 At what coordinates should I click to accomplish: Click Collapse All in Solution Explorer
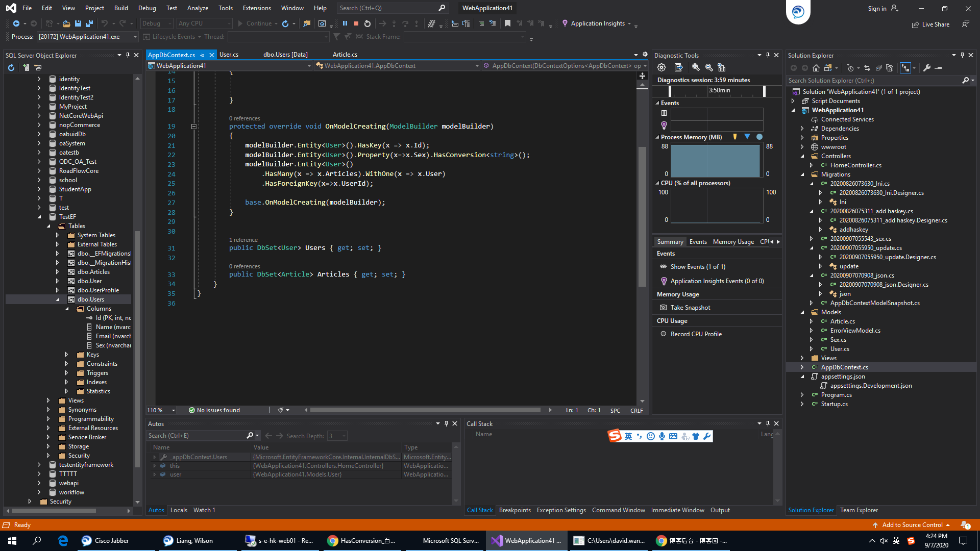click(878, 68)
